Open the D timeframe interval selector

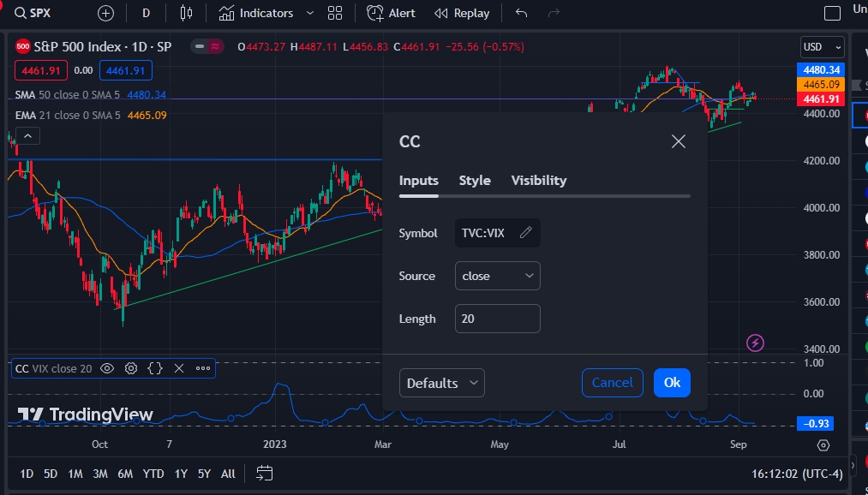point(147,13)
